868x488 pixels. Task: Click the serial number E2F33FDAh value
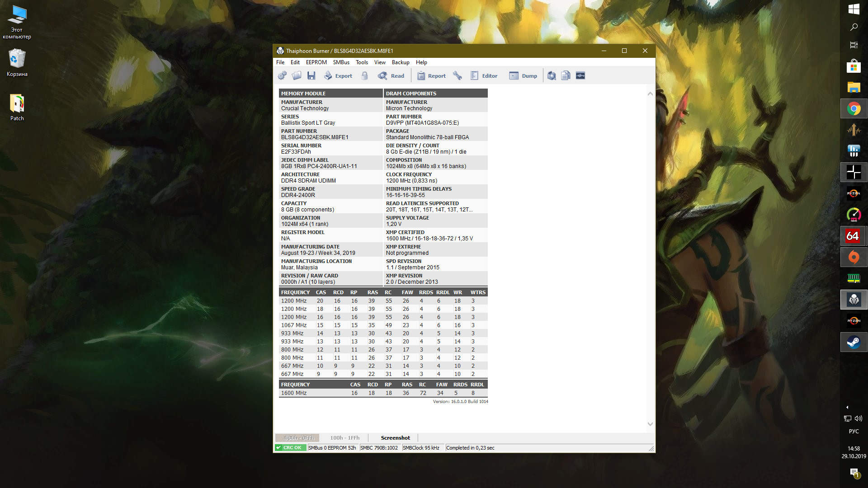point(296,152)
